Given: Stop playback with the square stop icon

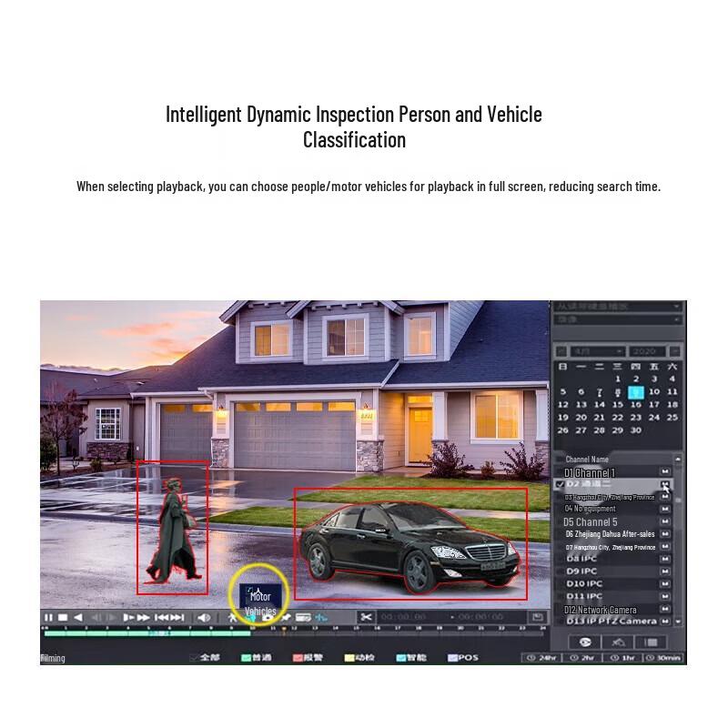Looking at the screenshot, I should coord(63,618).
